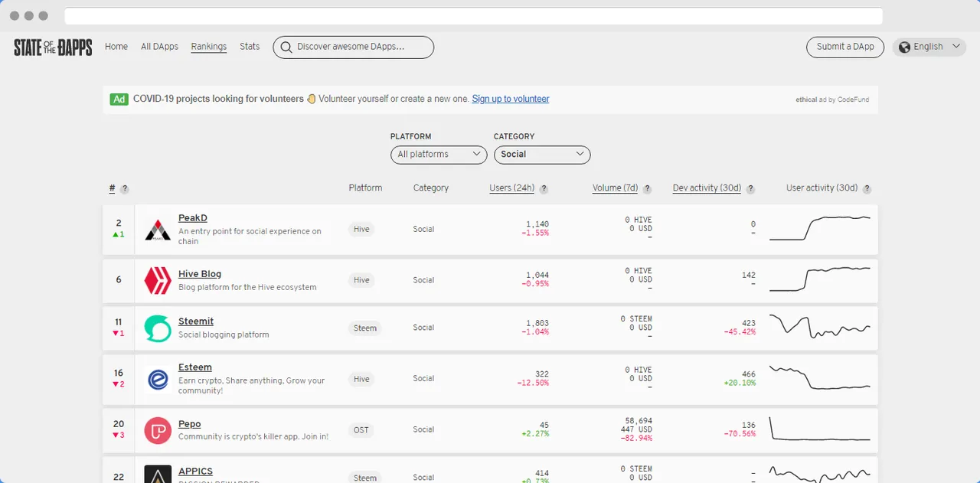Click the Social category text in Pepo row
Image resolution: width=980 pixels, height=483 pixels.
point(423,430)
